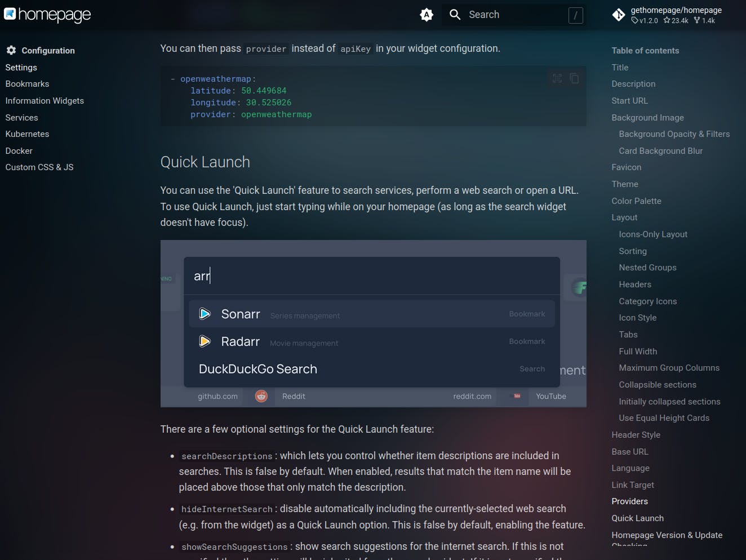Open the Kubernetes sidebar page

click(x=27, y=134)
